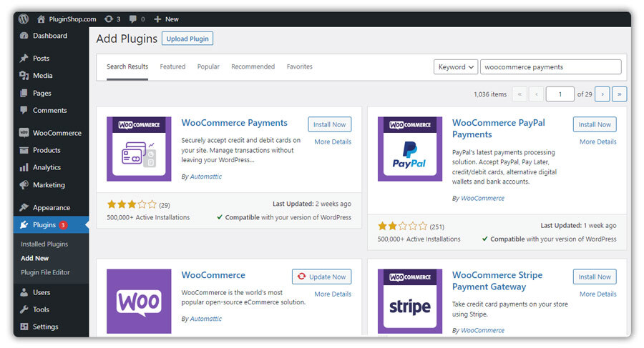Click WooCommerce author link under PayPal Payments
644x348 pixels.
pyautogui.click(x=482, y=198)
